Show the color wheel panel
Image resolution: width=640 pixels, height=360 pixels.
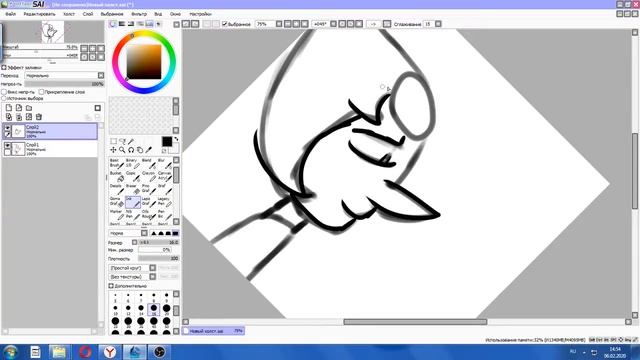pyautogui.click(x=113, y=24)
